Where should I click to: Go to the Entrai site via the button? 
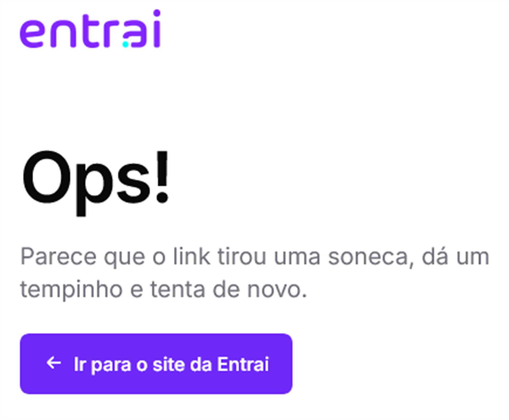tap(156, 364)
